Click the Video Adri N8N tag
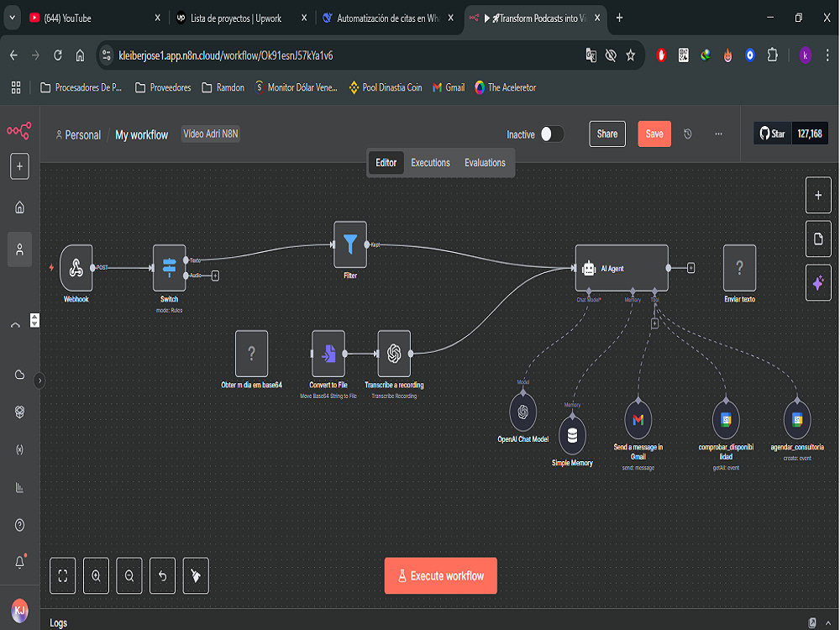Viewport: 840px width, 630px height. point(211,134)
